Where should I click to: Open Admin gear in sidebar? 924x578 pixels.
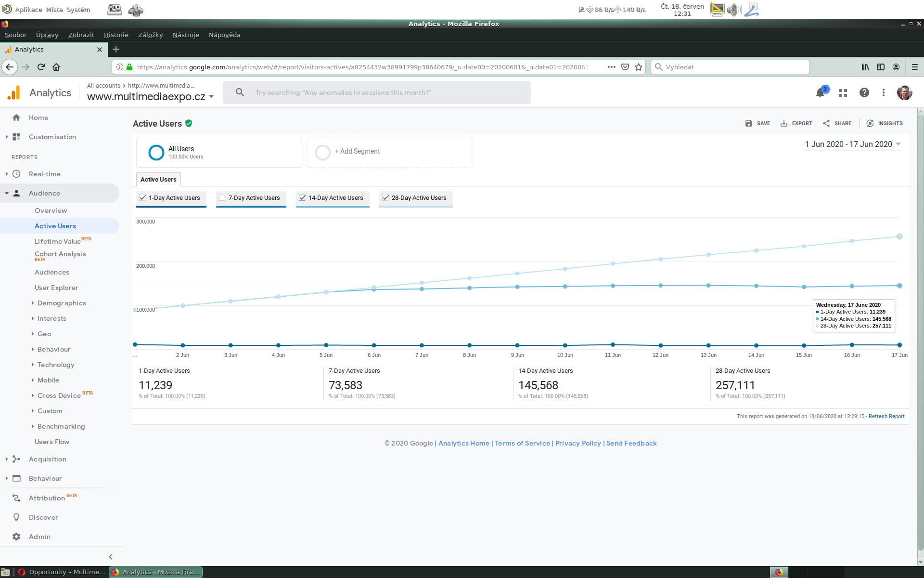point(16,537)
